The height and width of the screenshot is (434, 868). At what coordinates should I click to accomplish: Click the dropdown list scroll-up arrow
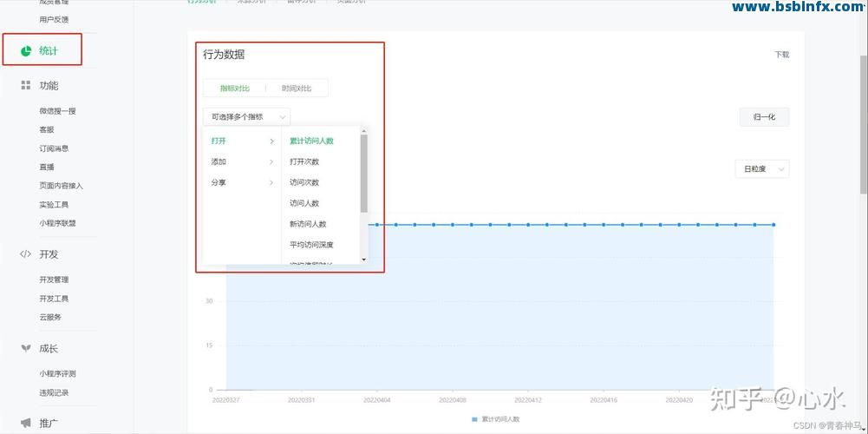pos(363,131)
